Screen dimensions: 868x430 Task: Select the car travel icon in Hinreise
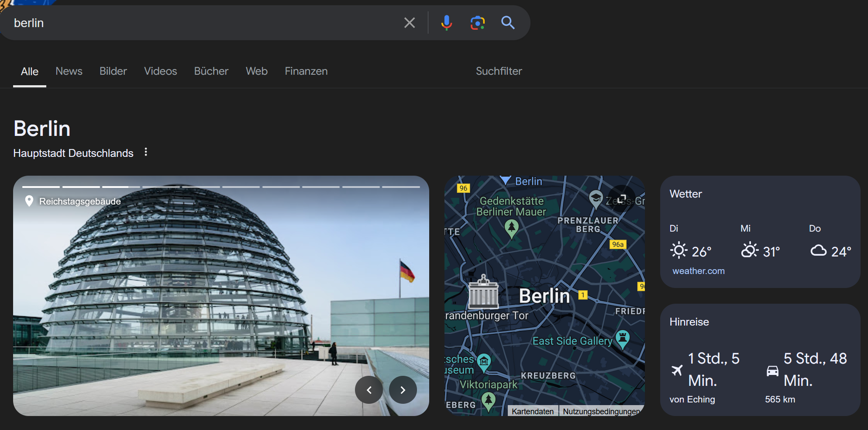(x=772, y=371)
